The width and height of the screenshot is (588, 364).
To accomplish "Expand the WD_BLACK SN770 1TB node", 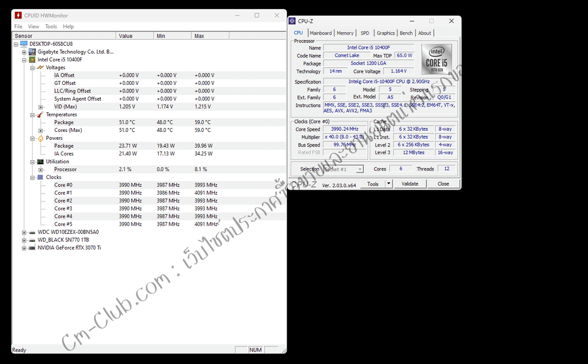I will pyautogui.click(x=24, y=240).
